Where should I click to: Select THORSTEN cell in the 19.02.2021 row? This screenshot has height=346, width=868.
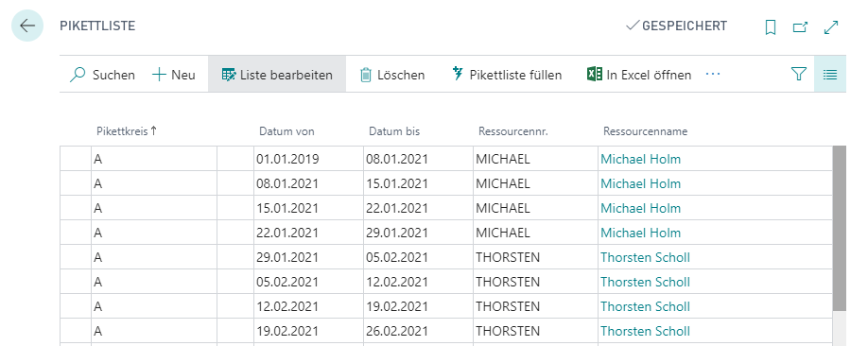pyautogui.click(x=535, y=331)
